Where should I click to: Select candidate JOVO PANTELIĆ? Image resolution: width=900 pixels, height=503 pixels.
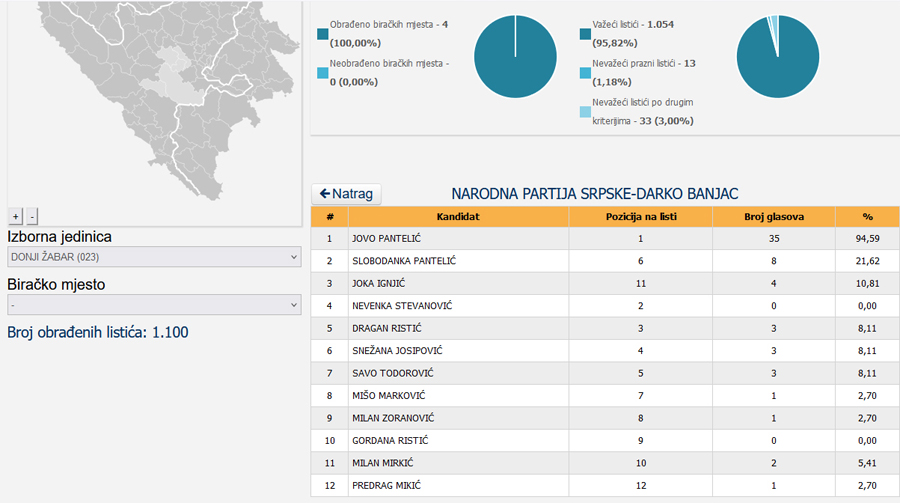pos(386,238)
